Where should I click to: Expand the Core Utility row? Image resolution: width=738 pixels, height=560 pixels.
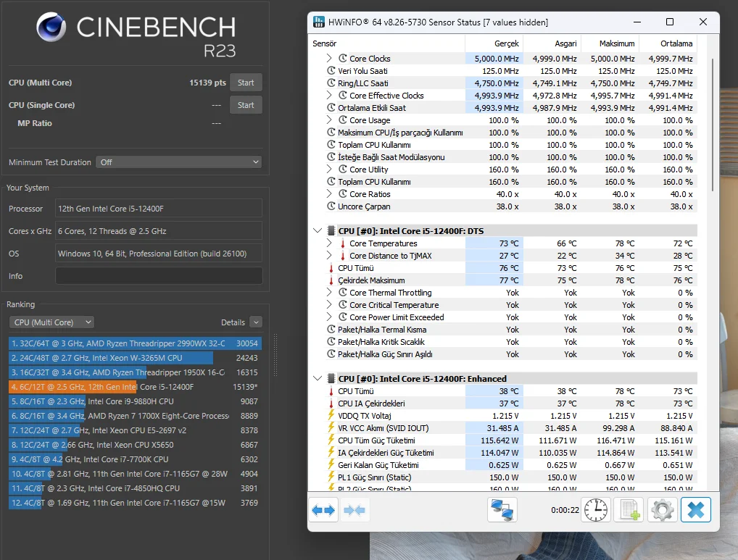pos(329,170)
